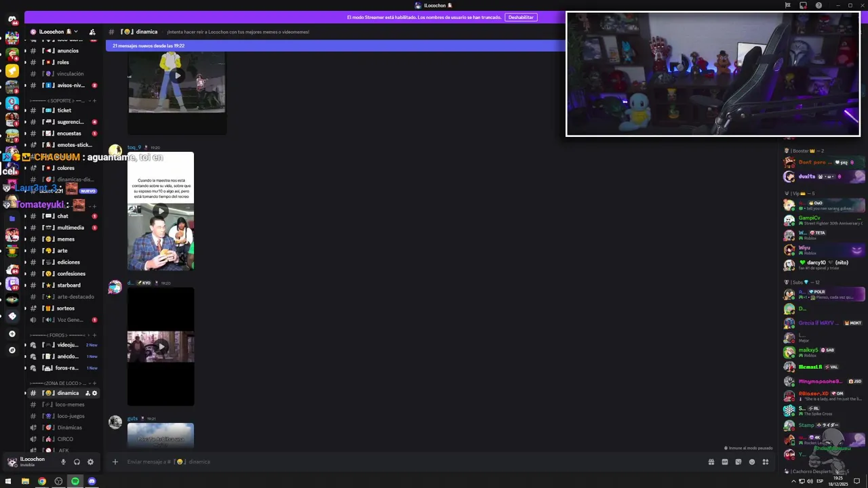The height and width of the screenshot is (488, 868).
Task: Open user settings gear beside ILocochon
Action: click(90, 462)
